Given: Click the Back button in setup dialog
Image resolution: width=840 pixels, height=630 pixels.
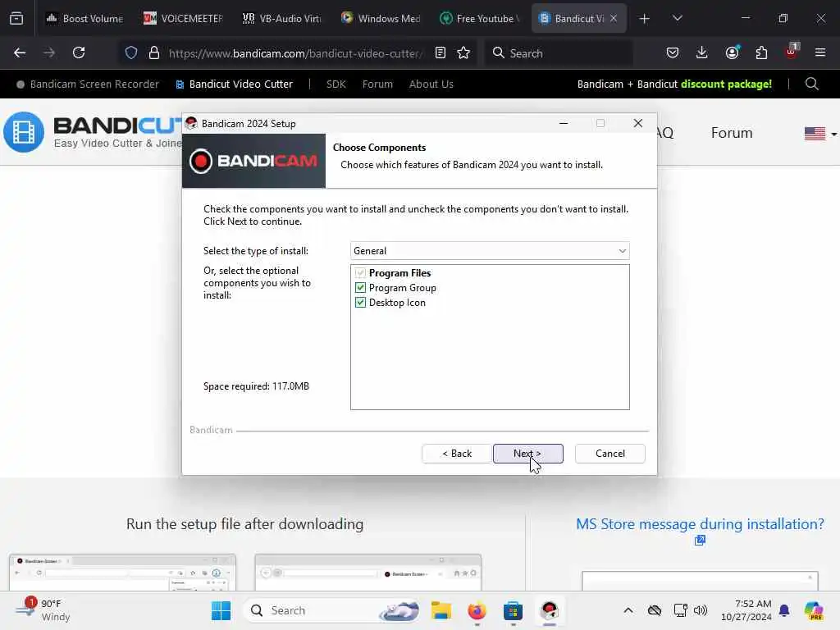Looking at the screenshot, I should point(456,453).
